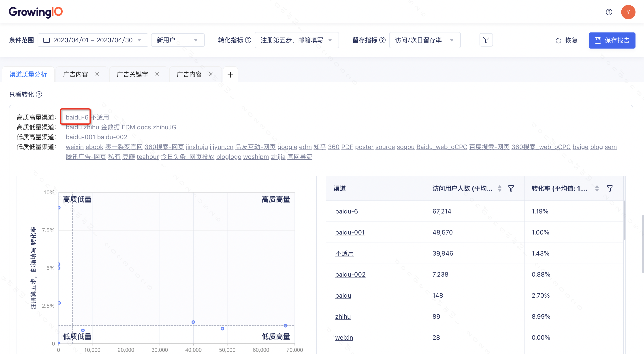Switch to 渠道质量分析 tab
Viewport: 644px width, 354px height.
(28, 74)
